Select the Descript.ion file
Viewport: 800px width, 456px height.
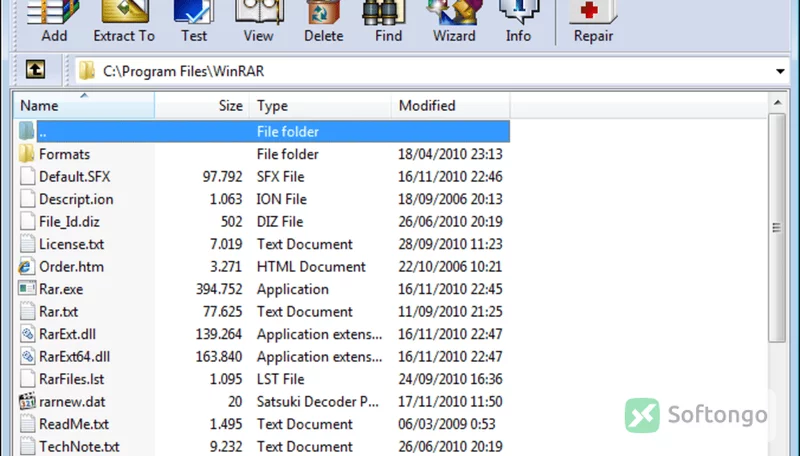click(263, 199)
